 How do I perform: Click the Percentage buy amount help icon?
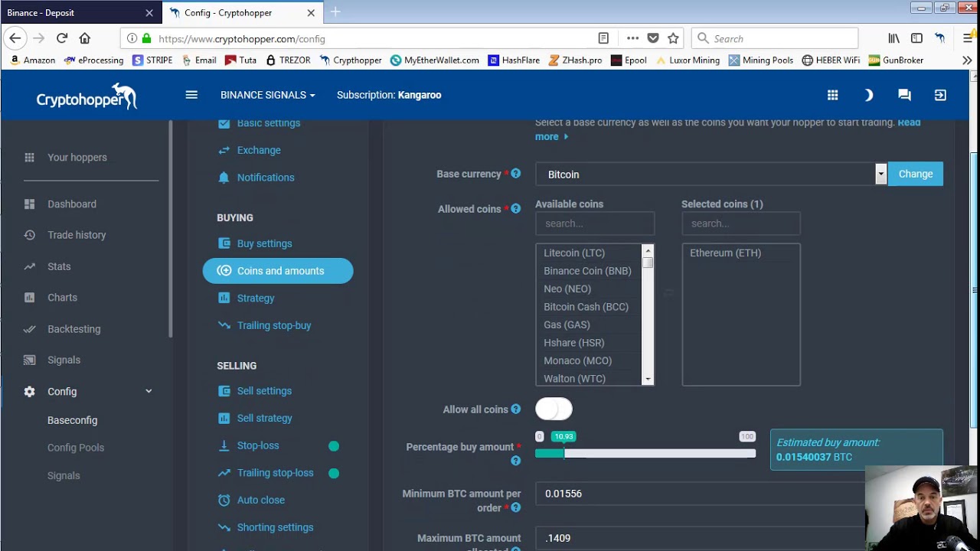515,461
